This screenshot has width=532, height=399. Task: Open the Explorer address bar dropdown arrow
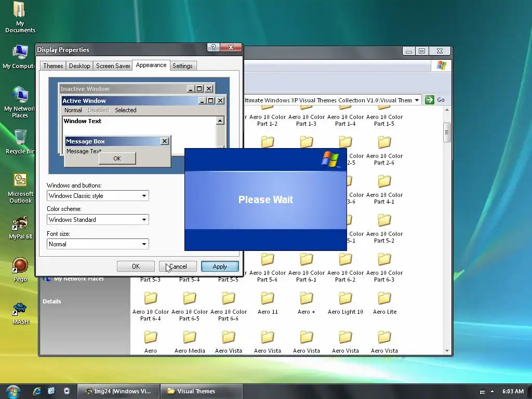click(417, 100)
